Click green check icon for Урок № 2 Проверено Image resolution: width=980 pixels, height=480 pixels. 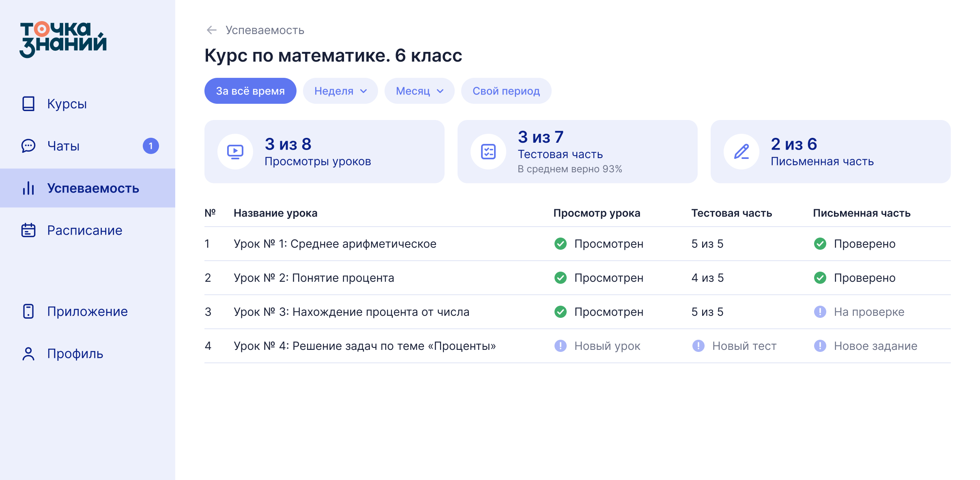pos(820,278)
